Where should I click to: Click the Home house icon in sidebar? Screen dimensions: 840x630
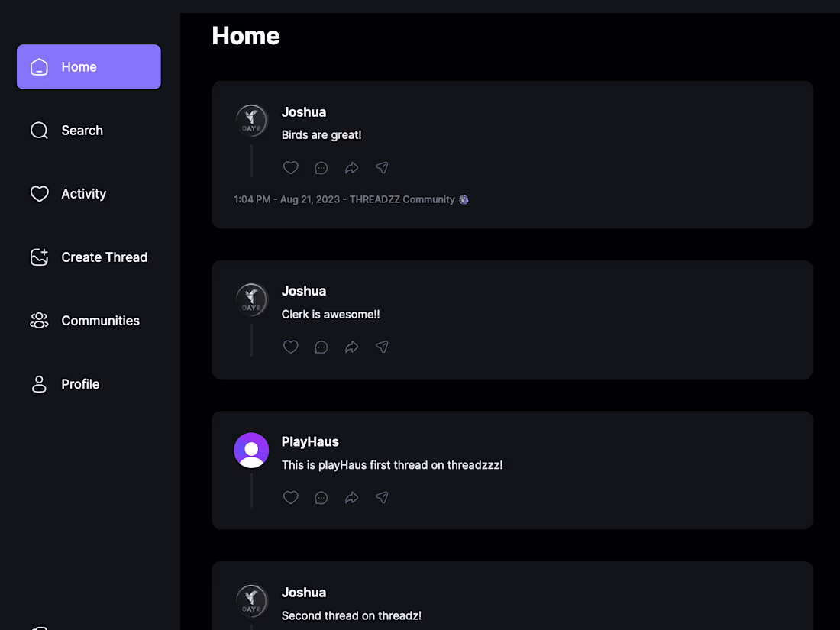[x=39, y=66]
